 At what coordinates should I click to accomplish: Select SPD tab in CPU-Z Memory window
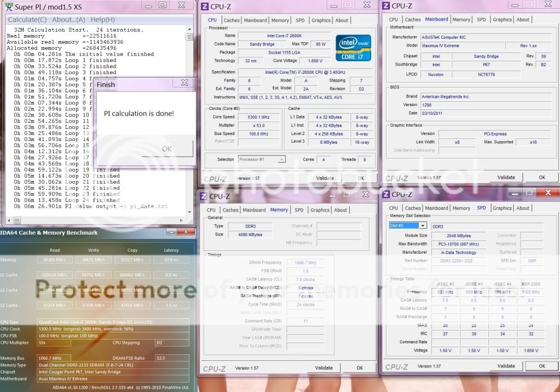(299, 210)
